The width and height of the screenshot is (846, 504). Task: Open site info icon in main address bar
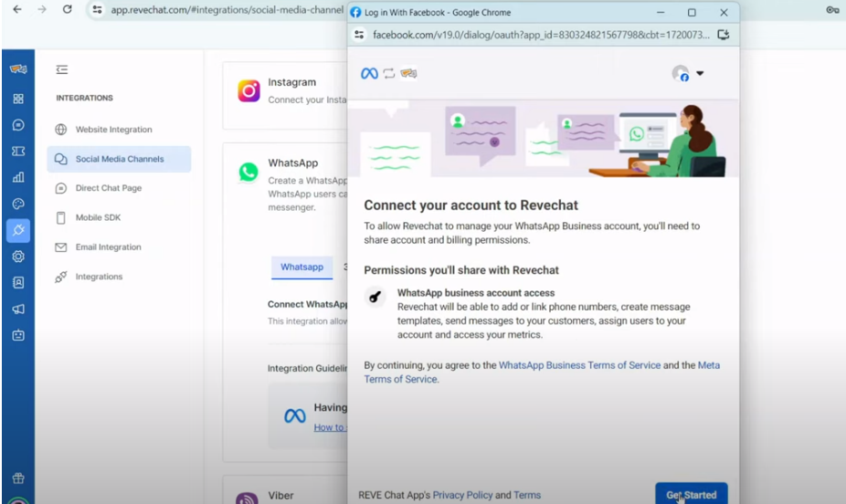point(97,10)
